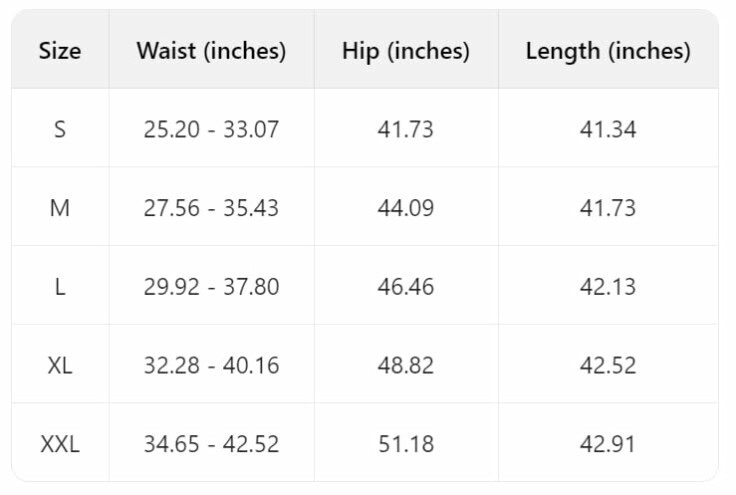Viewport: 736px width, 495px height.
Task: Select the L size cell
Action: tap(60, 287)
